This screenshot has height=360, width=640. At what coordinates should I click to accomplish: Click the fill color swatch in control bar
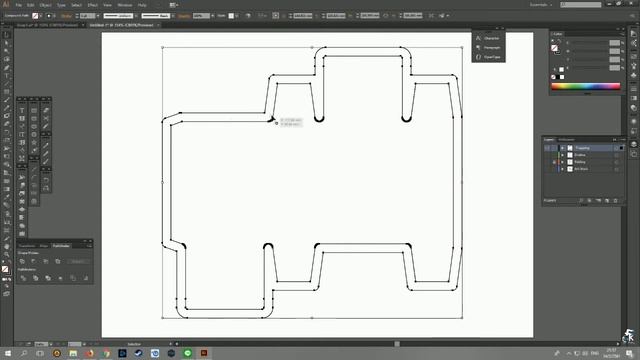(36, 16)
